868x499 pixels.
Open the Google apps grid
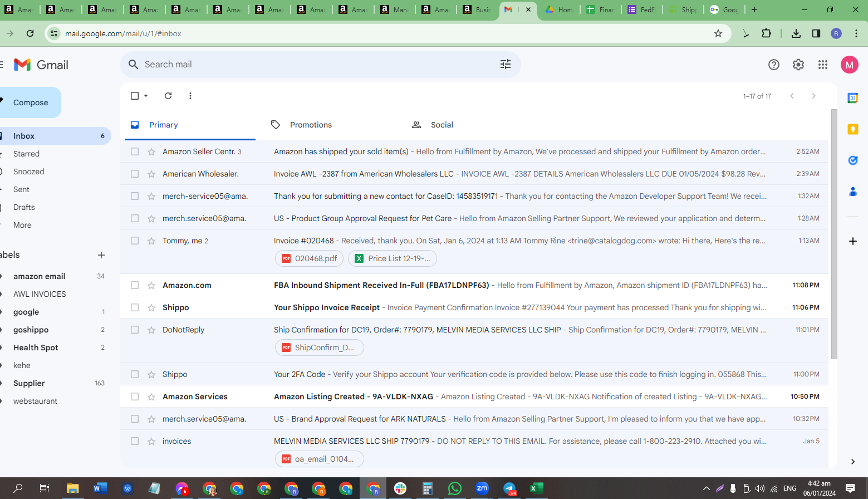tap(823, 65)
